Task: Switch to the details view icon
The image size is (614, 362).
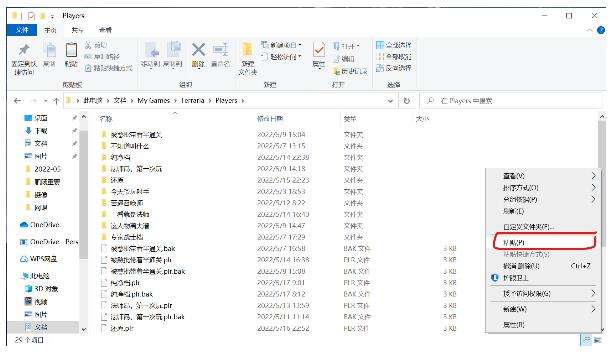Action: click(586, 340)
